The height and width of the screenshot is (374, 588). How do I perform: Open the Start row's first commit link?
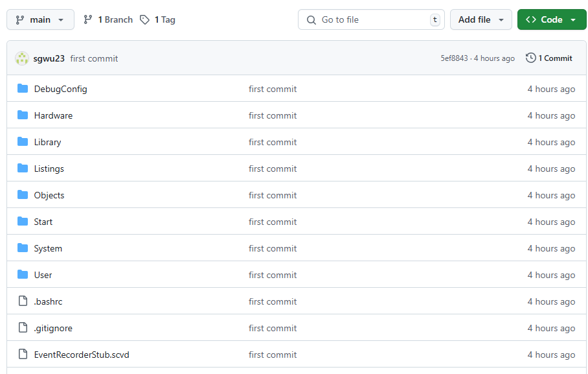click(273, 222)
